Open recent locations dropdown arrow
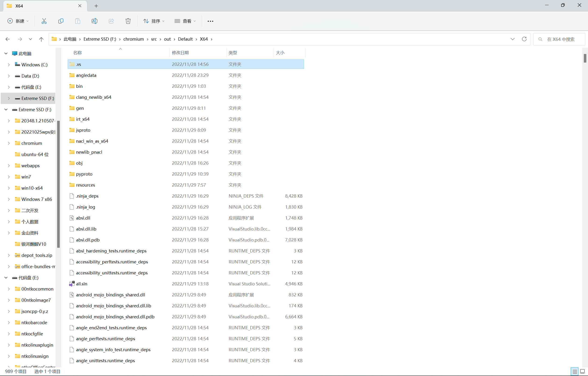 tap(30, 39)
